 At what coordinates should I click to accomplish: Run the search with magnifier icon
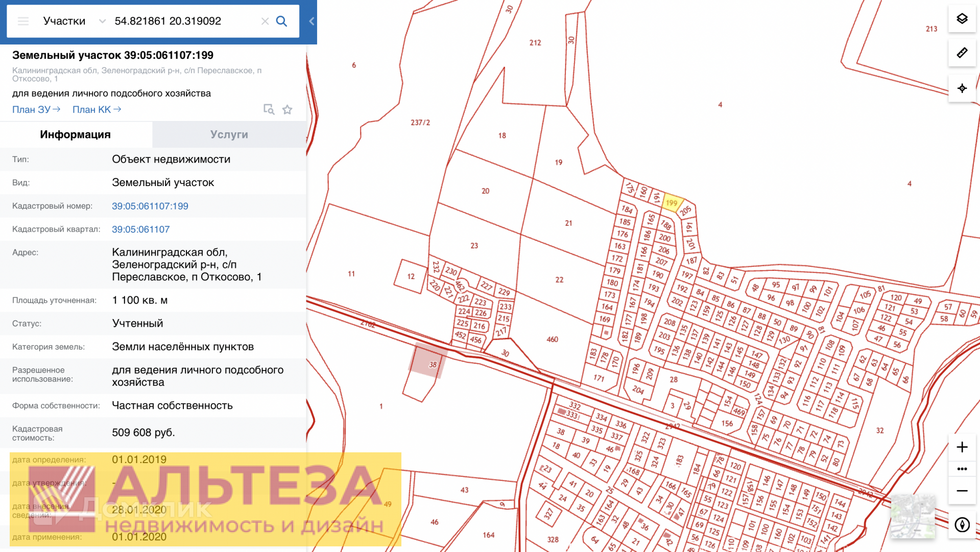tap(281, 21)
